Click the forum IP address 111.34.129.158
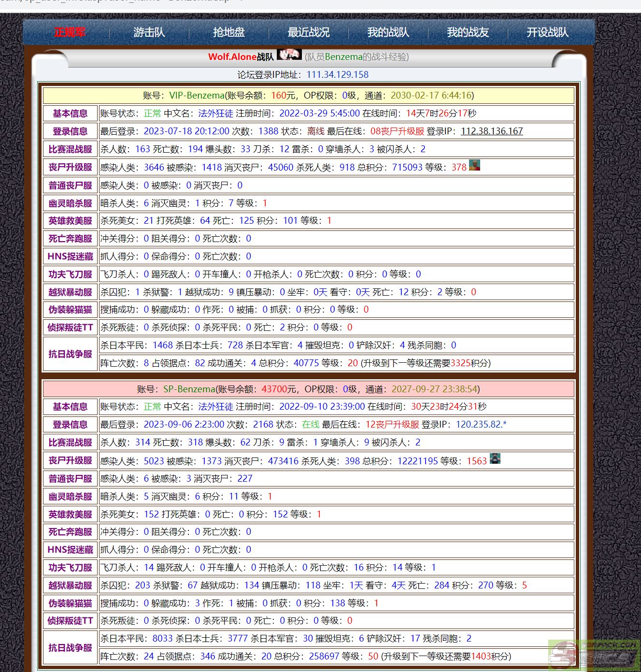 coord(337,74)
